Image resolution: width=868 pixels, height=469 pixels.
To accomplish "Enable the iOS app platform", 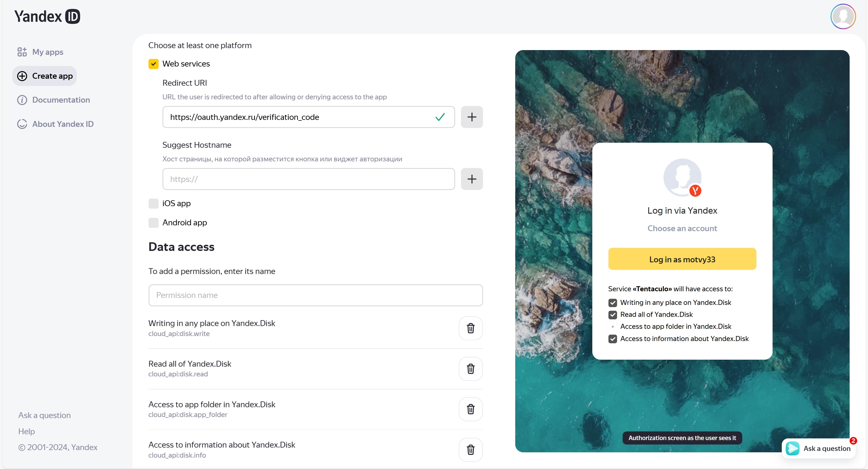I will (x=154, y=203).
